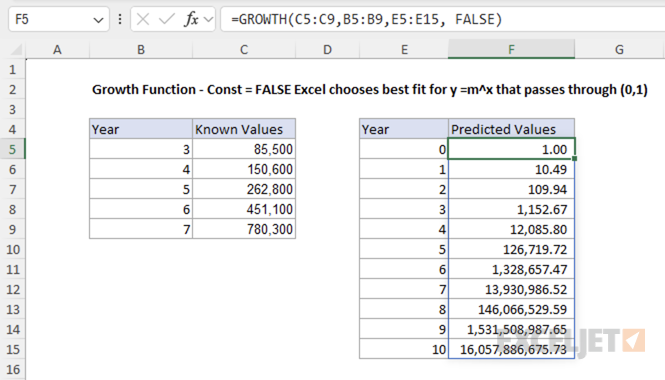Select the cell containing 146,066,529.59
Viewport: 665px width, 380px height.
tap(511, 310)
